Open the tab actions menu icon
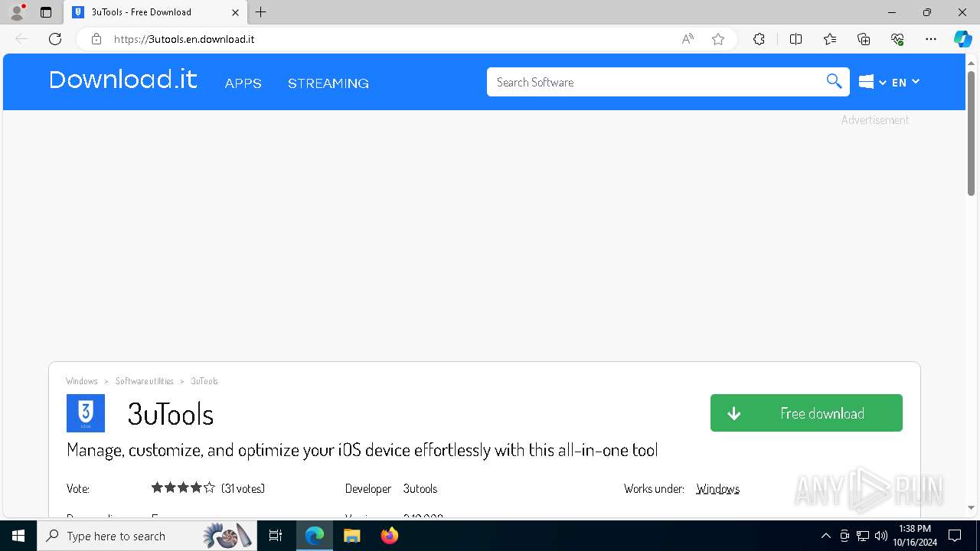Screen dimensions: 980x551 tap(46, 12)
